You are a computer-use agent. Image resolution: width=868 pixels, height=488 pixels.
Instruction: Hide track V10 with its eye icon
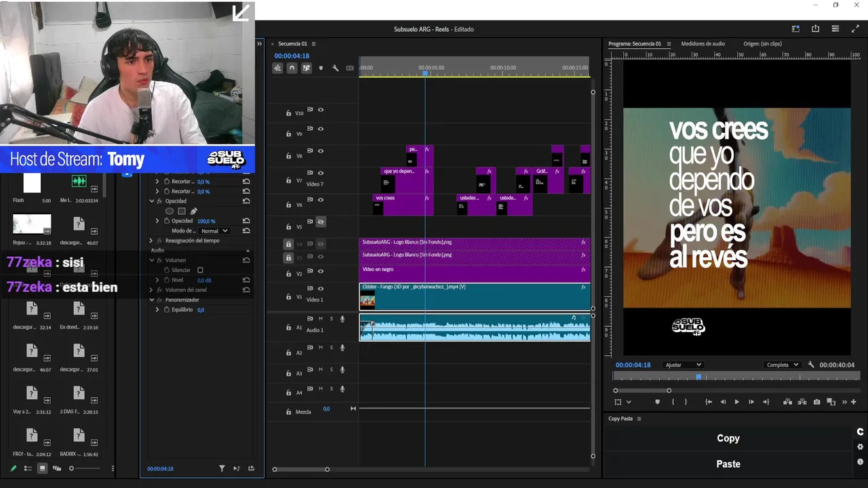(321, 110)
